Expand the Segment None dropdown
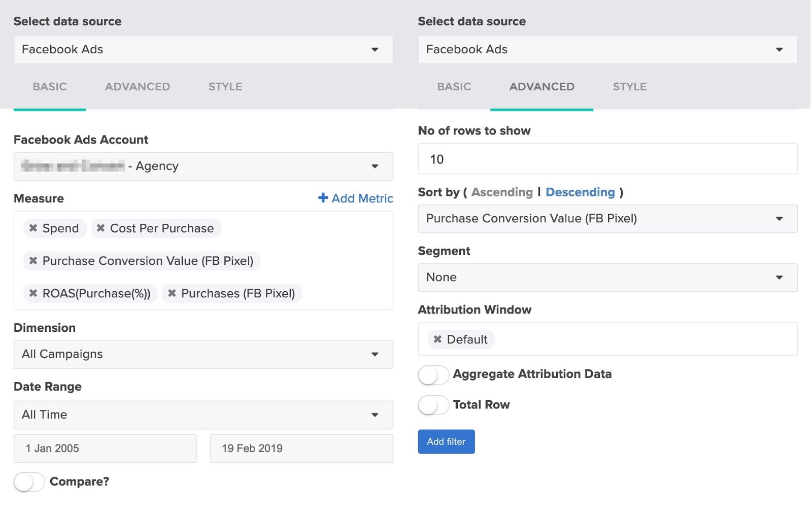Image resolution: width=812 pixels, height=519 pixels. (607, 278)
